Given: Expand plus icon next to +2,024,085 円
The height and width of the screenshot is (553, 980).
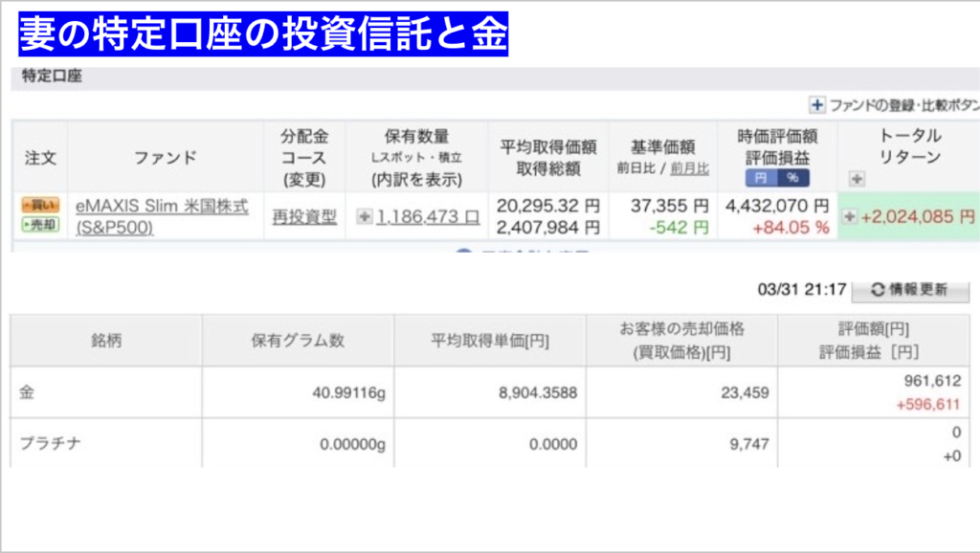Looking at the screenshot, I should tap(849, 217).
